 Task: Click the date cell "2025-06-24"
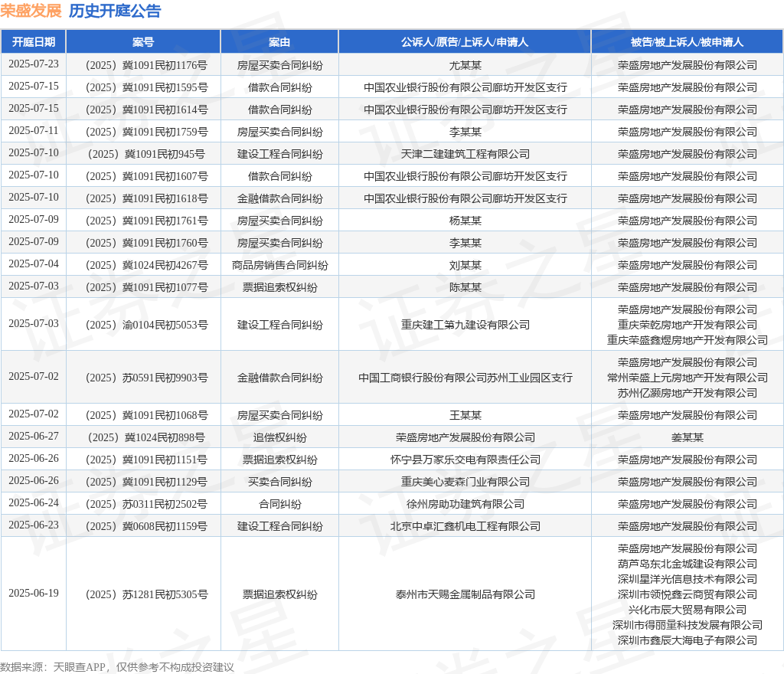click(x=34, y=503)
